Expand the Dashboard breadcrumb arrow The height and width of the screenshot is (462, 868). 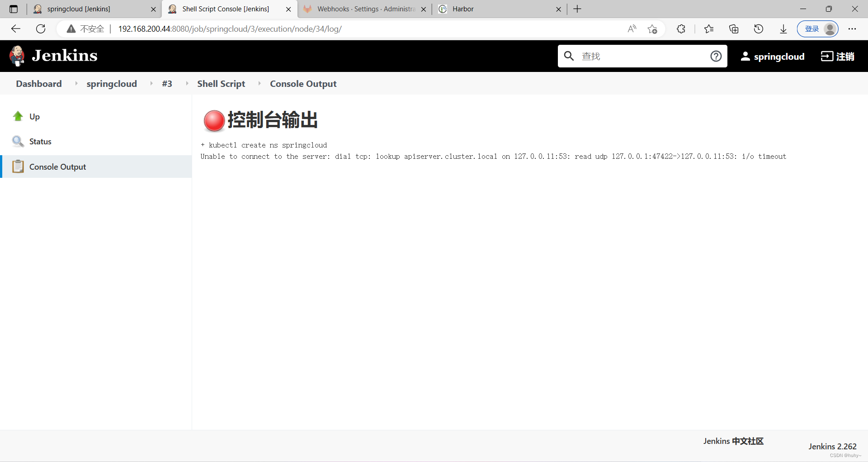(76, 83)
